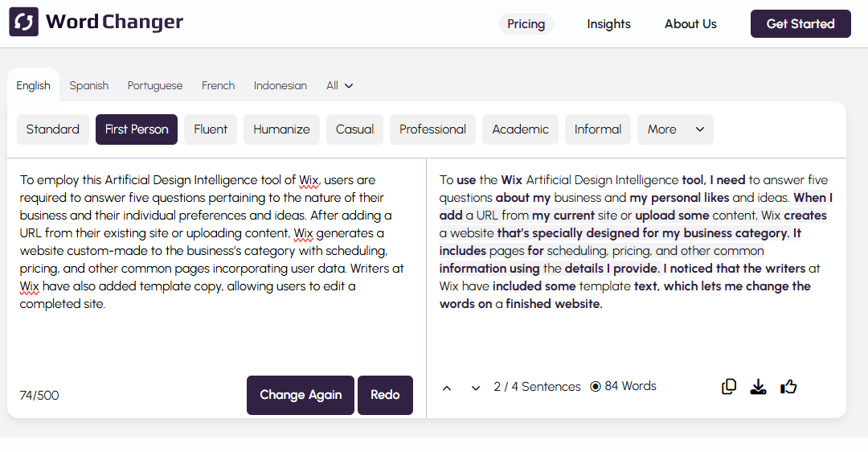Click the word count circle icon

coord(596,387)
